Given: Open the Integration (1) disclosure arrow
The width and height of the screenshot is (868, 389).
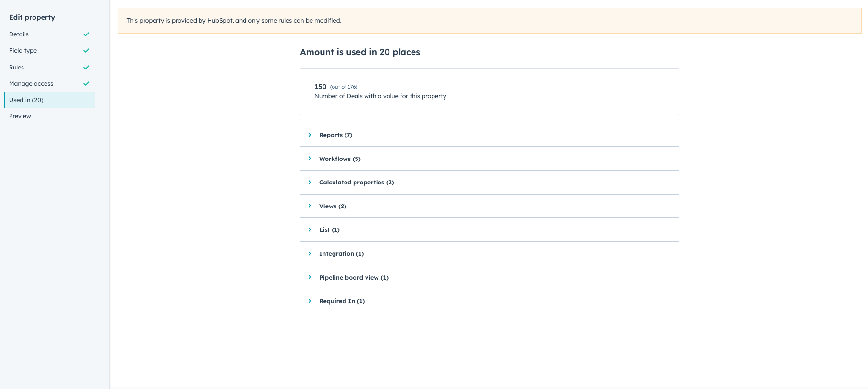Looking at the screenshot, I should [x=309, y=253].
